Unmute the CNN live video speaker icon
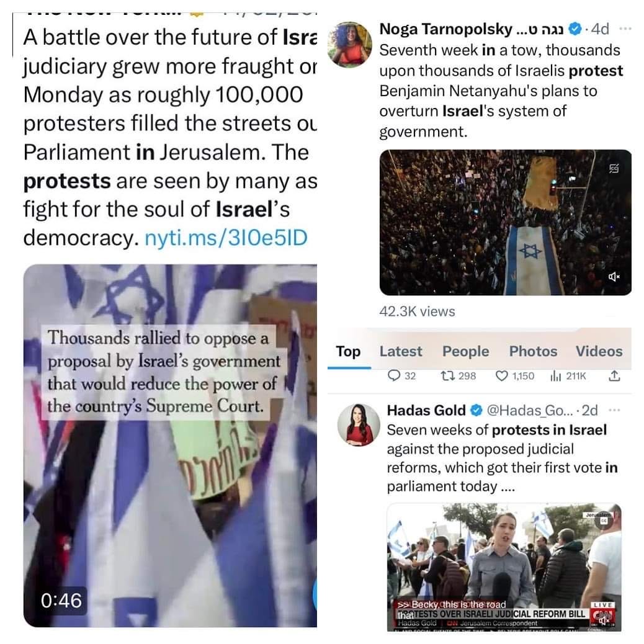Viewport: 644px width, 644px height. pyautogui.click(x=602, y=620)
